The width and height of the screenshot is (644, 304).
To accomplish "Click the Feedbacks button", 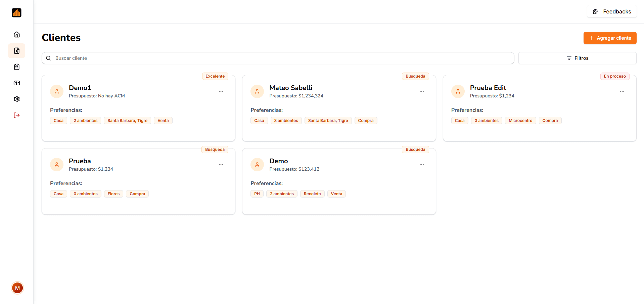I will click(612, 11).
